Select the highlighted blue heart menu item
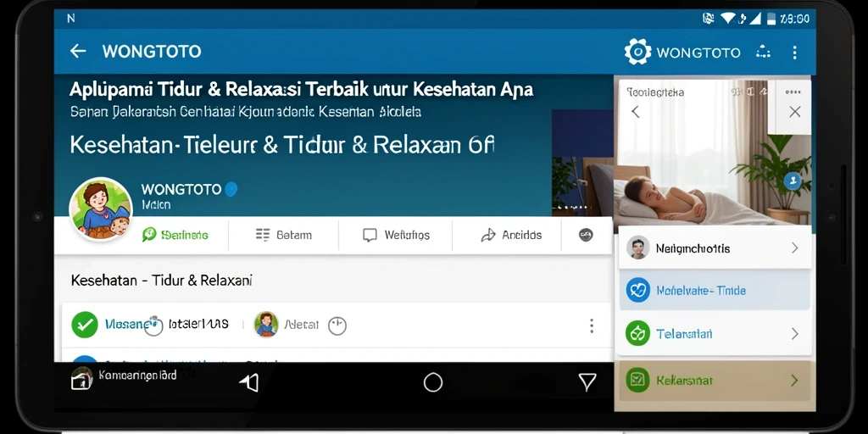868x434 pixels. (715, 290)
